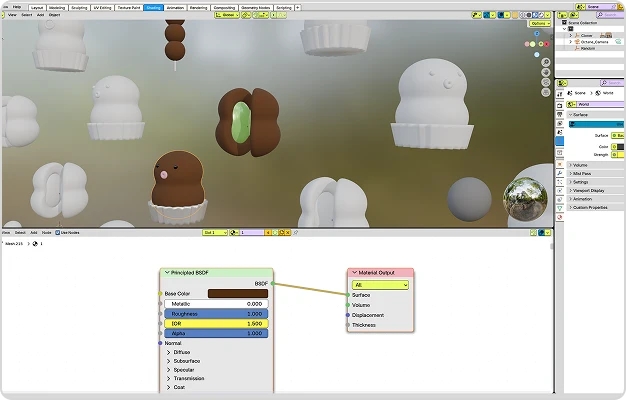This screenshot has height=400, width=626.
Task: Open the red Material properties tab
Action: (x=560, y=217)
